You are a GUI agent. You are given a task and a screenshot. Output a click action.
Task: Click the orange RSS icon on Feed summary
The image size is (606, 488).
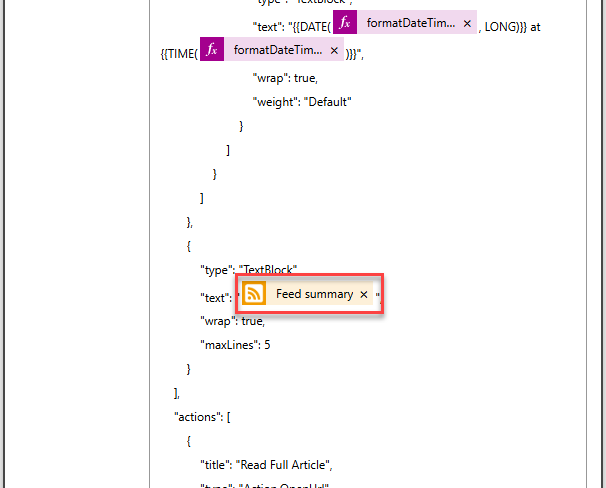[254, 294]
